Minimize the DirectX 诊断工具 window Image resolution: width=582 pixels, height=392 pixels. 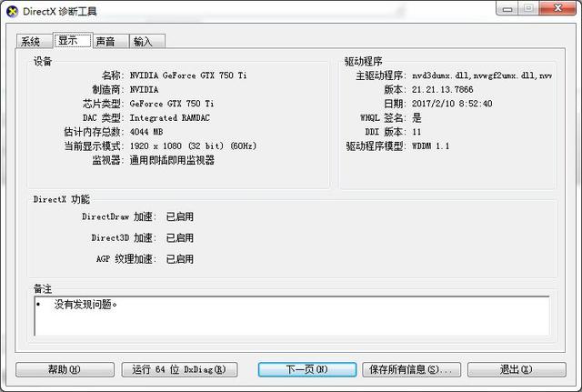pos(507,8)
